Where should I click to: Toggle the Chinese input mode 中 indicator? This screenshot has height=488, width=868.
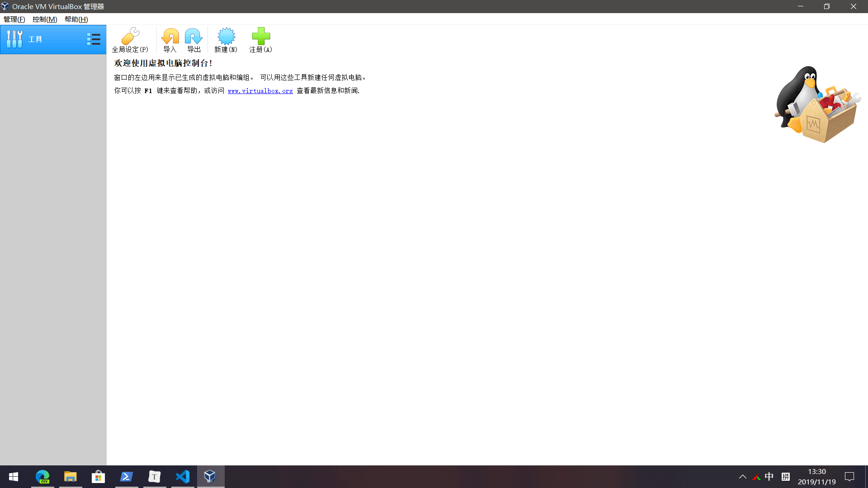769,477
